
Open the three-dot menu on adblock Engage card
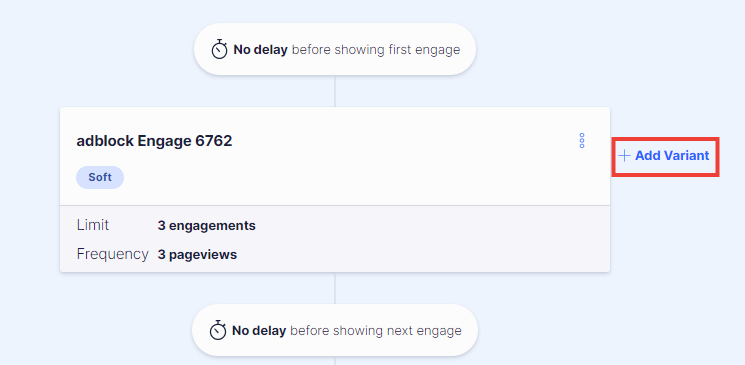pyautogui.click(x=582, y=141)
